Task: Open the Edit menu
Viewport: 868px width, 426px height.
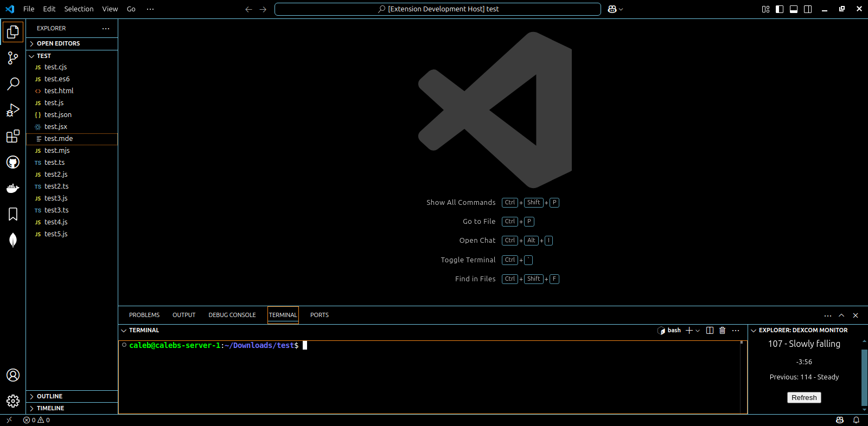Action: click(49, 9)
